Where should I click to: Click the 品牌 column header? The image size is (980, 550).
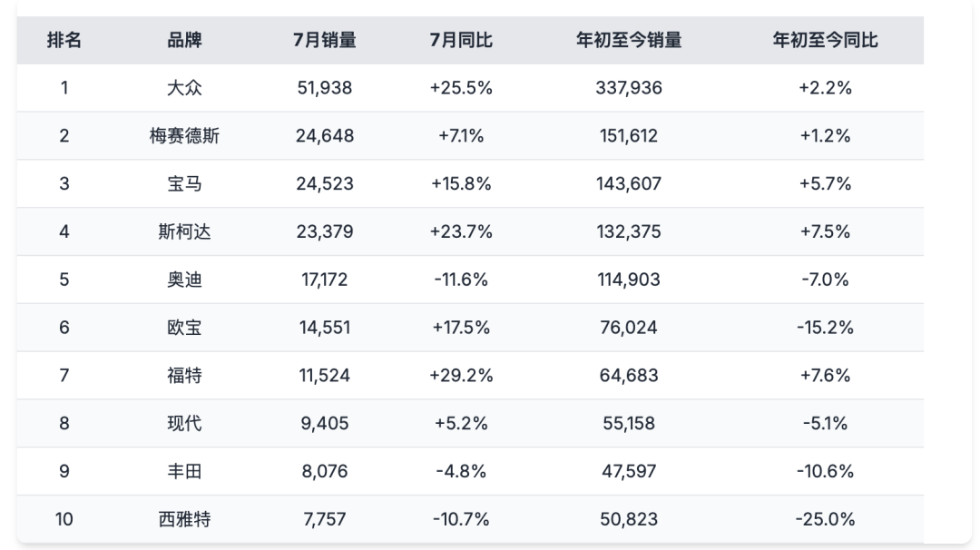[184, 40]
